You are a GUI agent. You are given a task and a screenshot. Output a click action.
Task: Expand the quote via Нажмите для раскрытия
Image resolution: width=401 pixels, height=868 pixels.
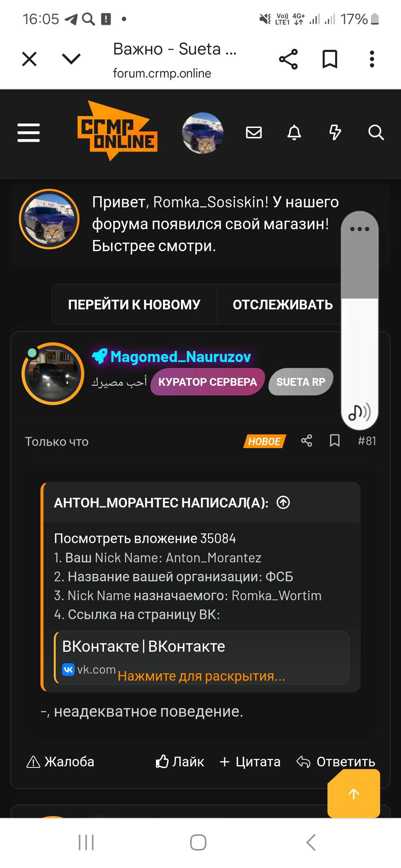pyautogui.click(x=202, y=676)
